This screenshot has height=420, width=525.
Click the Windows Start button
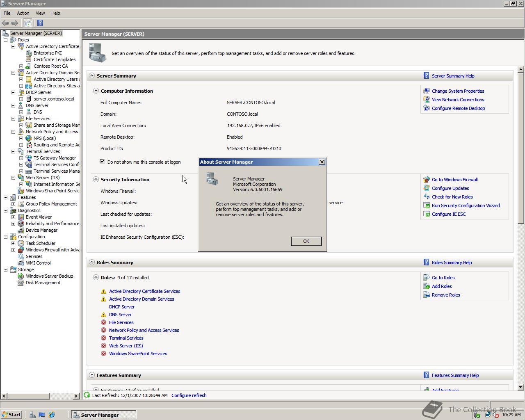click(11, 415)
